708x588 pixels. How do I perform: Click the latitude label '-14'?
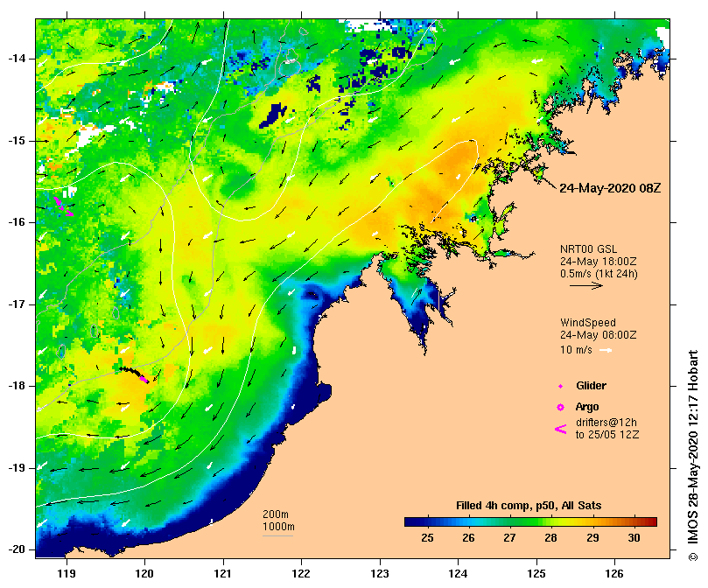pyautogui.click(x=18, y=59)
